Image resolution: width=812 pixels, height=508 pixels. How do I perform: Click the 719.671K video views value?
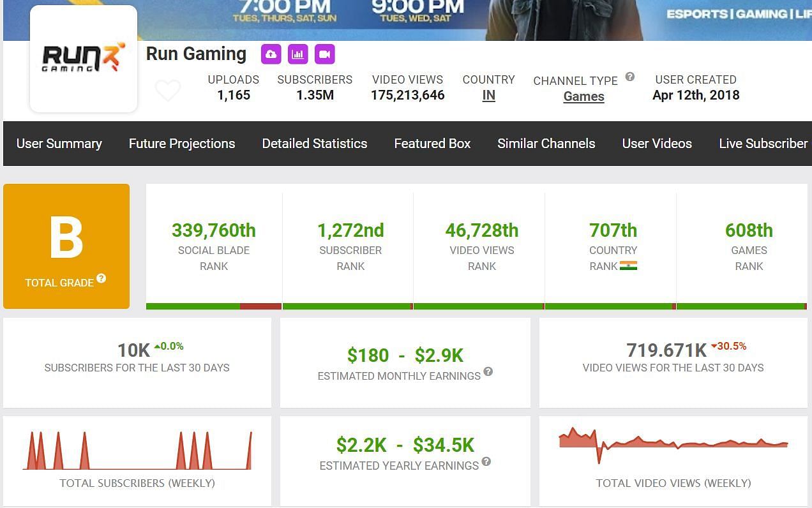[x=666, y=350]
